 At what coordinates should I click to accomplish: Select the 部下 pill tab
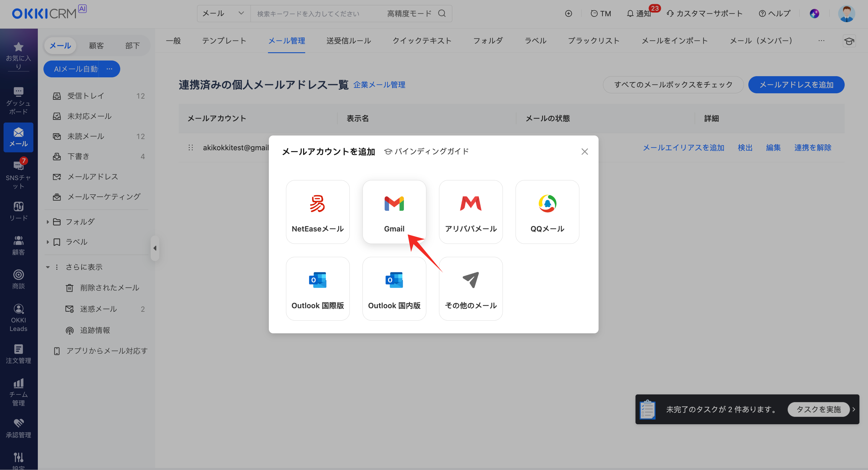(132, 45)
